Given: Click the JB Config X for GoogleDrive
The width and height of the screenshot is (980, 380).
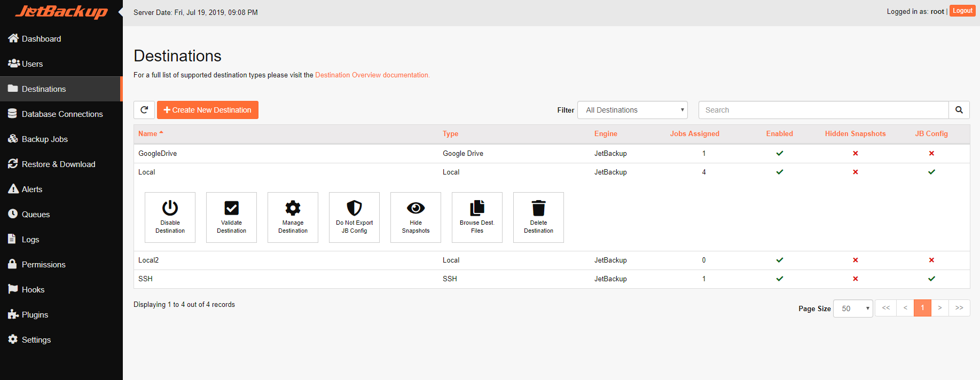Looking at the screenshot, I should [x=931, y=153].
